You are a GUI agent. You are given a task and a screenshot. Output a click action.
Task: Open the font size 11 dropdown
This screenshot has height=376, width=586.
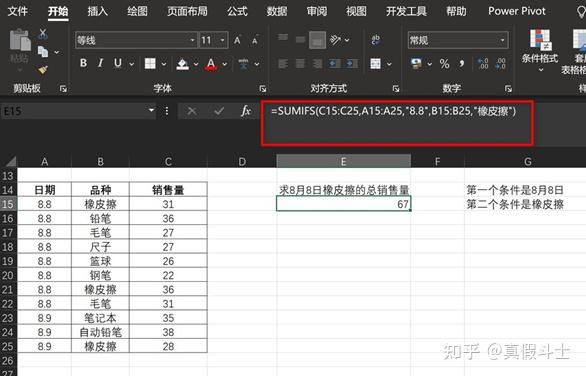point(222,40)
